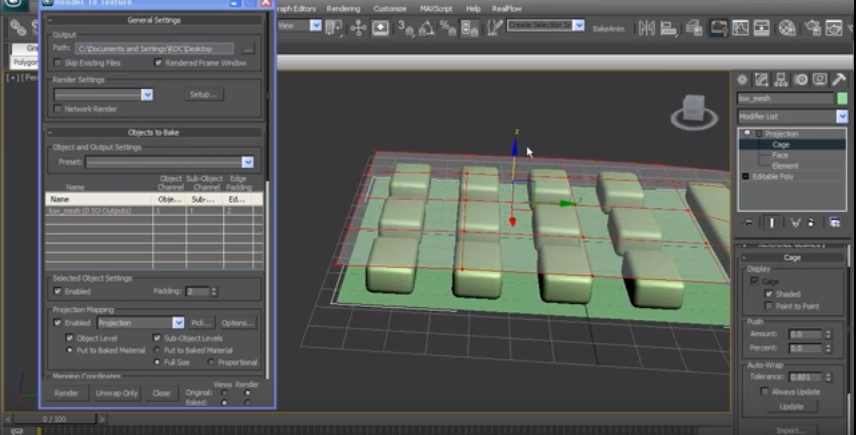Open the Rendering menu
This screenshot has height=435, width=856.
coord(343,8)
